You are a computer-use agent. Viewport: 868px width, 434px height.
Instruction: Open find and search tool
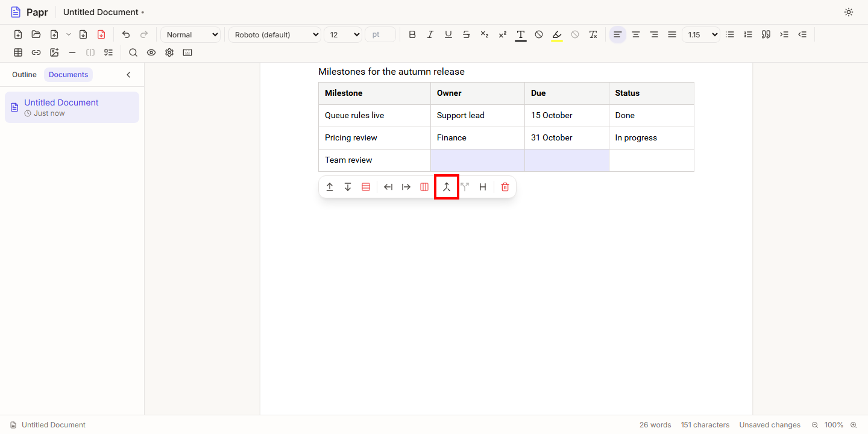click(x=133, y=52)
